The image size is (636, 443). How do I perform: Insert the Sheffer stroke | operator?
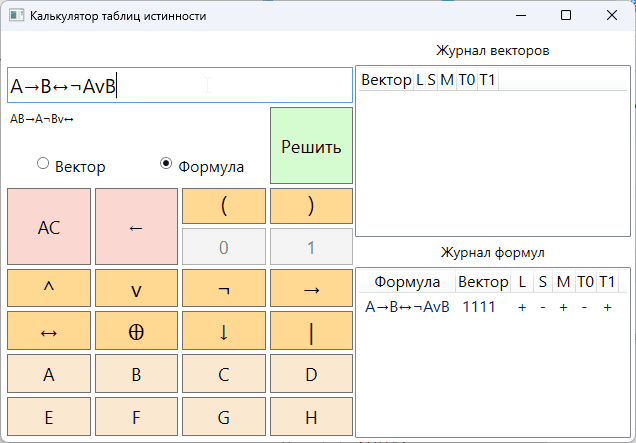pyautogui.click(x=311, y=330)
